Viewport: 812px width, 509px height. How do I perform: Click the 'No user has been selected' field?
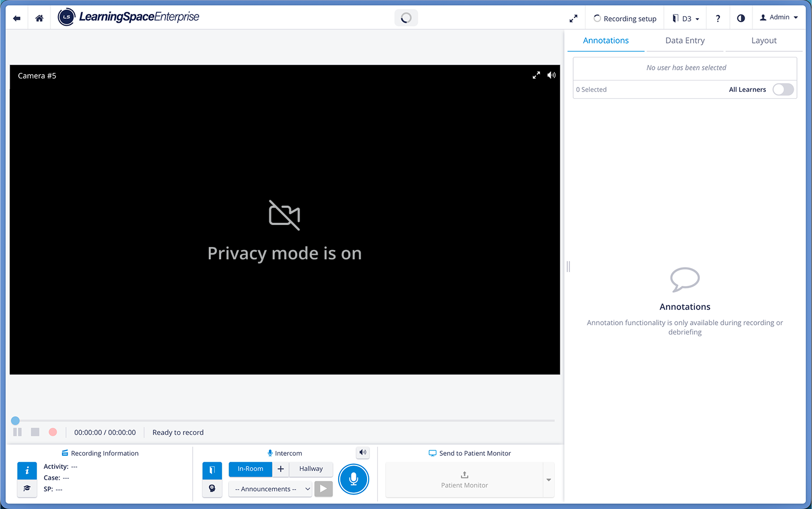click(685, 68)
